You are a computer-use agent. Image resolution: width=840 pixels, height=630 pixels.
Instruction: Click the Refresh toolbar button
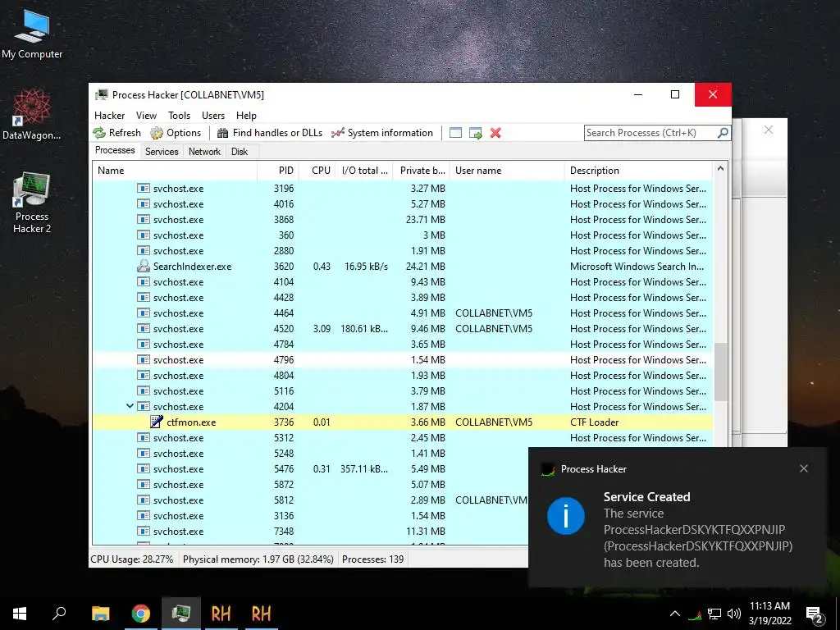(116, 133)
